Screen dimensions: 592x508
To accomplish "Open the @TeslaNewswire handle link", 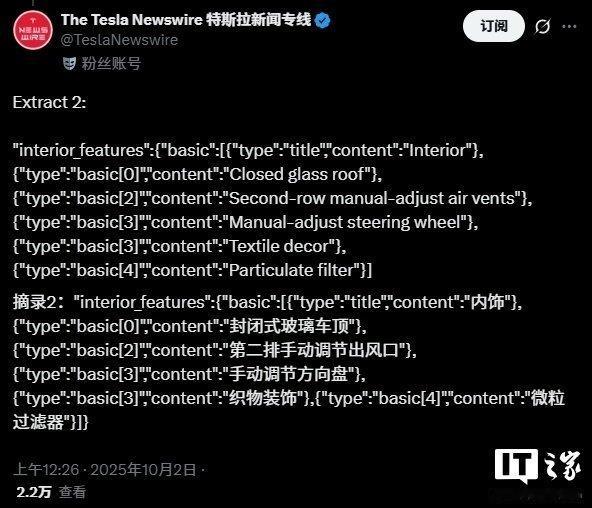I will [x=119, y=40].
